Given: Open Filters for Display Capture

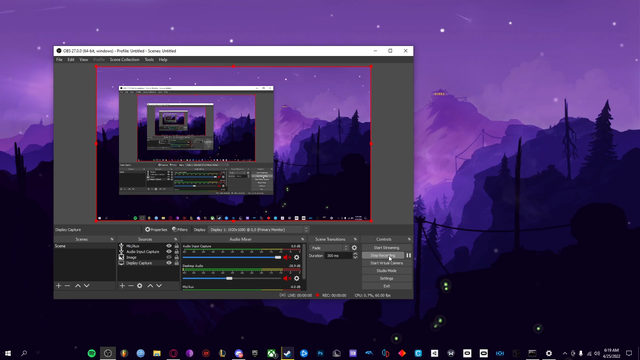Looking at the screenshot, I should click(x=180, y=230).
